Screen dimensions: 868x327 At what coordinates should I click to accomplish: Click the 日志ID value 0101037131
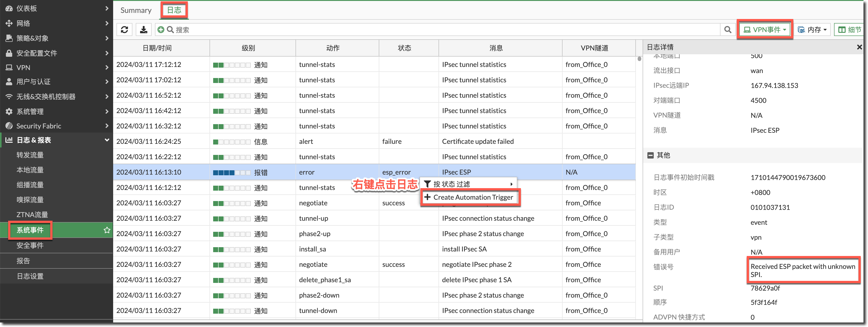(x=770, y=207)
